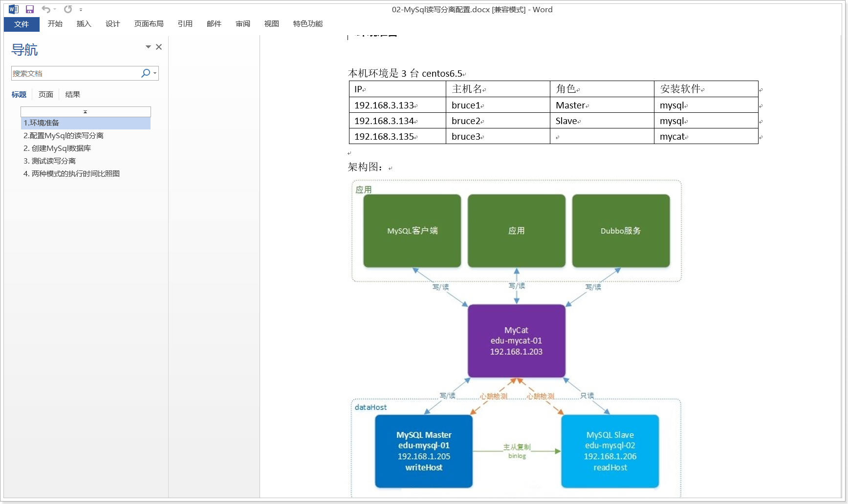
Task: Click the 安装软件 table header cell
Action: point(706,89)
